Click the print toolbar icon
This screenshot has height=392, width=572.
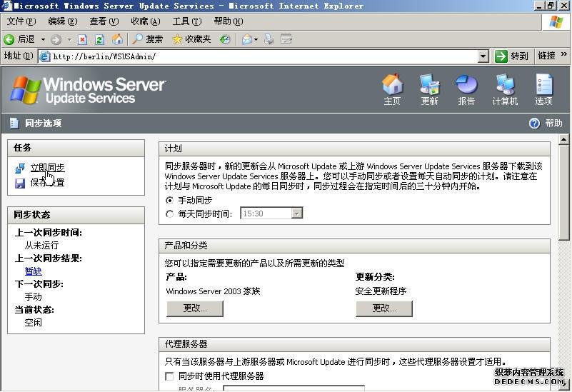[269, 39]
